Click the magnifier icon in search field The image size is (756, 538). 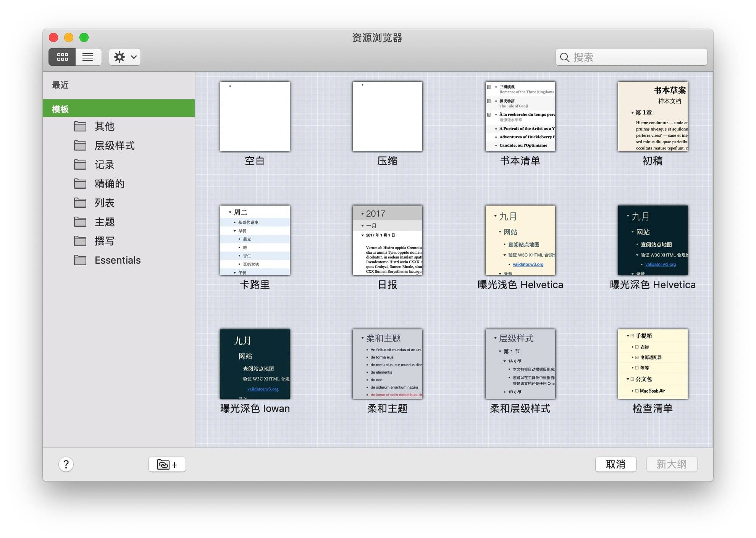tap(564, 57)
